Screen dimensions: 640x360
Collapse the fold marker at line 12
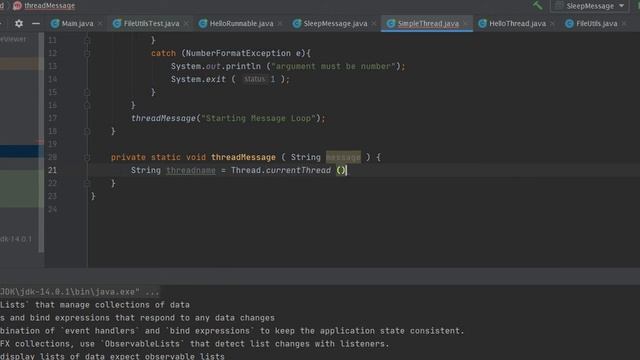[87, 53]
